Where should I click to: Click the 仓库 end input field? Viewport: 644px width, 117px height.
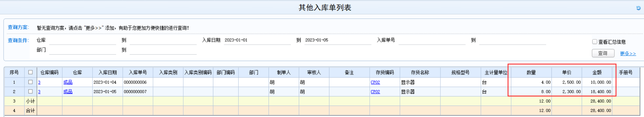pos(163,40)
